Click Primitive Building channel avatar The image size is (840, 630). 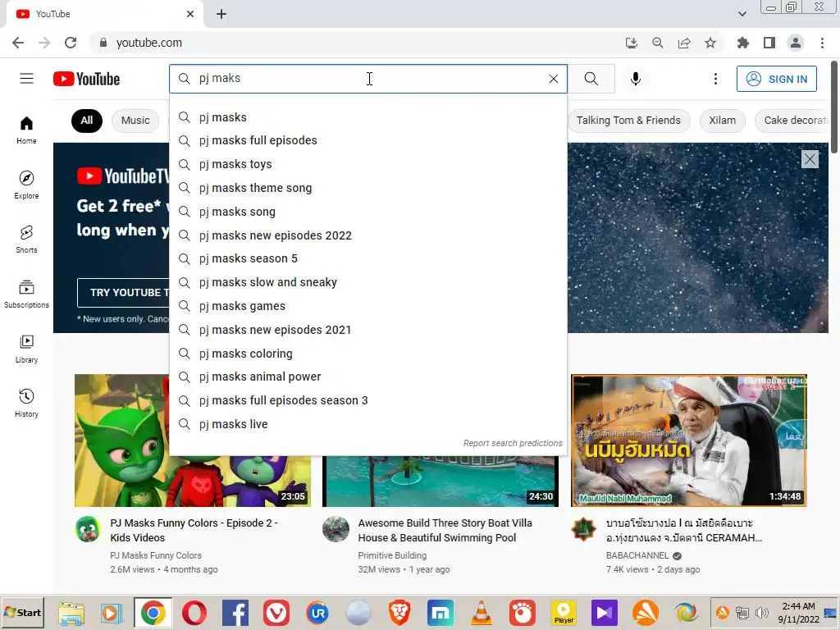point(336,529)
